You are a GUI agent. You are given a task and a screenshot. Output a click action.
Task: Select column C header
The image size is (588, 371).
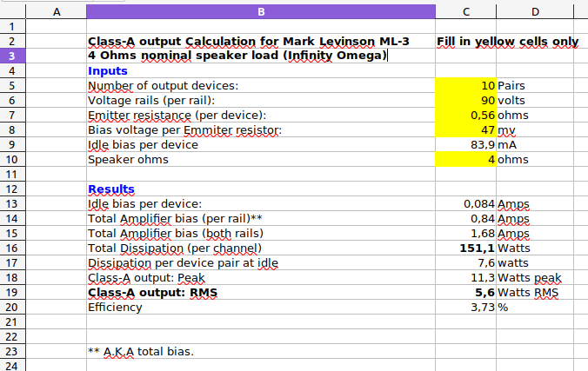point(465,12)
